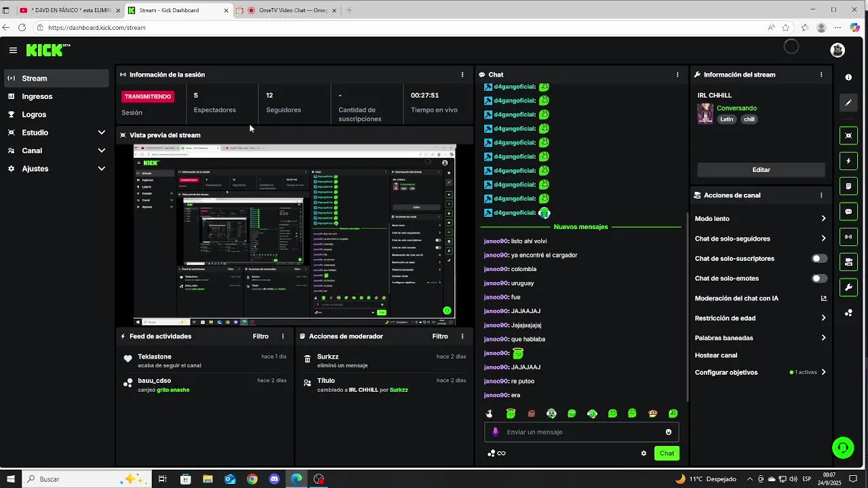Screen dimensions: 868x488
Task: Open Discord from the taskbar
Action: point(274,479)
